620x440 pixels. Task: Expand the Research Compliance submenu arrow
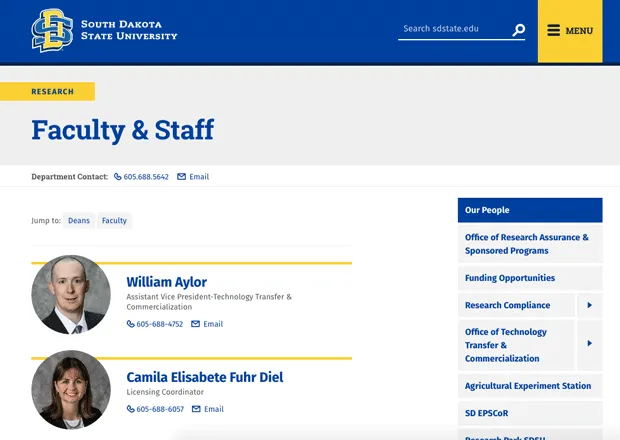click(590, 305)
